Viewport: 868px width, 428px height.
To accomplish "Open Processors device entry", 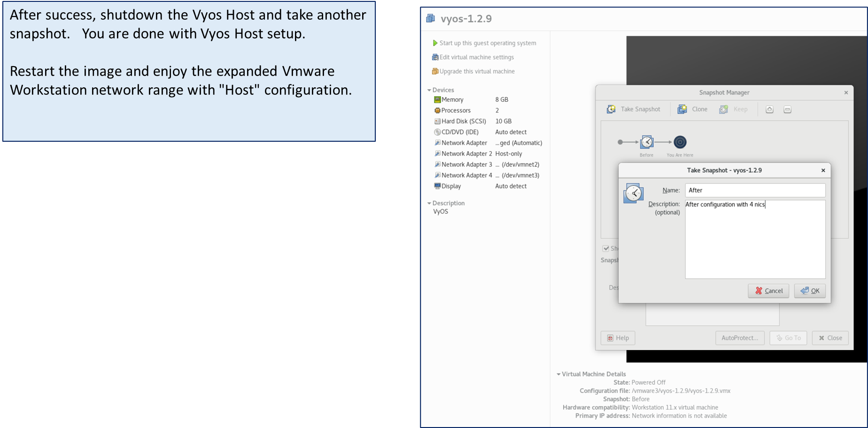I will [456, 110].
